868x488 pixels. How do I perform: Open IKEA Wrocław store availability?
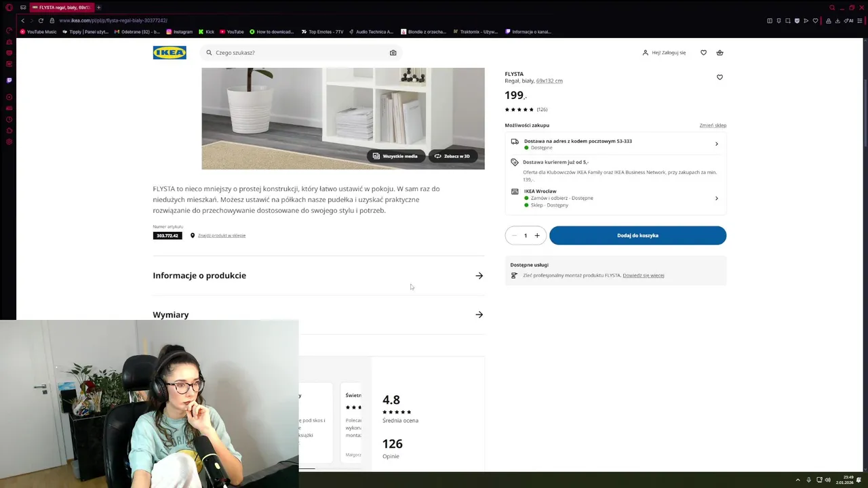click(616, 198)
